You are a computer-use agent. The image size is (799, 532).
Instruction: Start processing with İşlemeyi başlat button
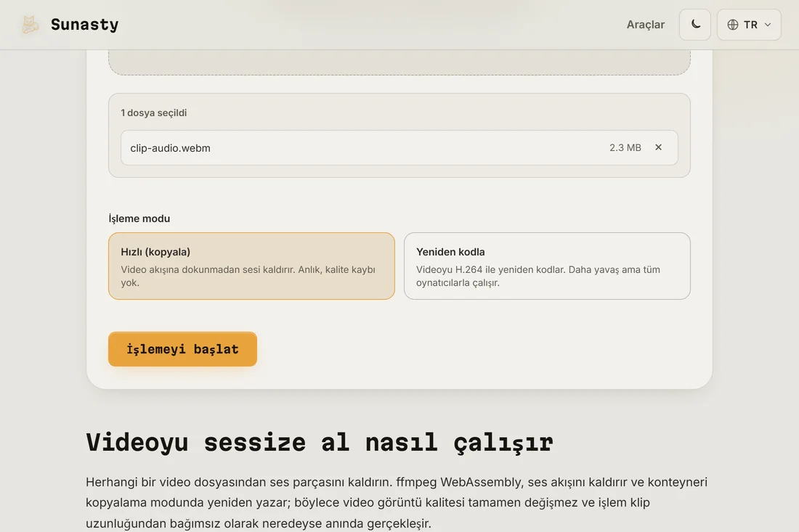click(x=182, y=349)
